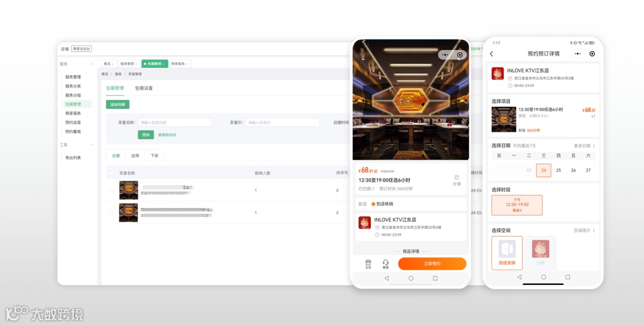
Task: Tick the select-all checkbox beside 茶室名称 header
Action: pyautogui.click(x=112, y=173)
